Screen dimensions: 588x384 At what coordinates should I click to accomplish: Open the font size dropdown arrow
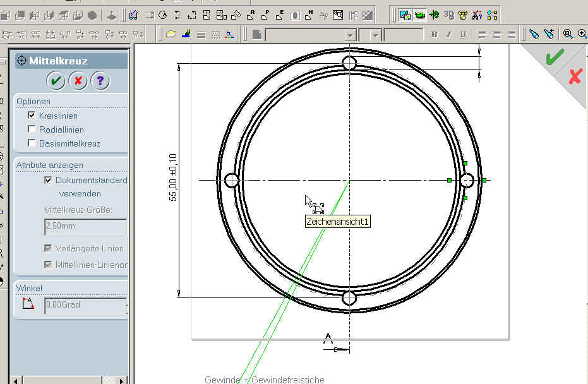pyautogui.click(x=375, y=35)
